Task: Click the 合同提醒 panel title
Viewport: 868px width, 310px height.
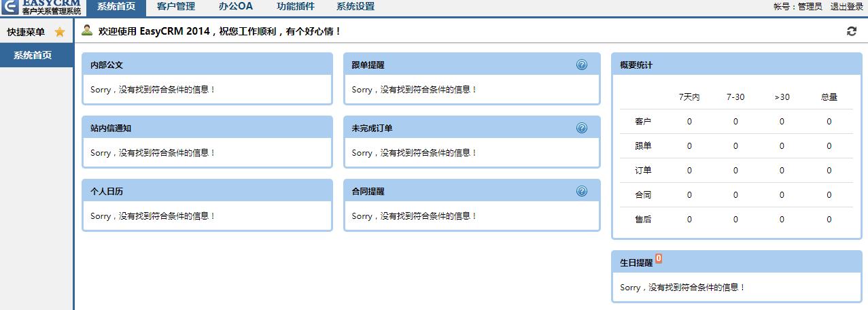Action: click(x=368, y=192)
